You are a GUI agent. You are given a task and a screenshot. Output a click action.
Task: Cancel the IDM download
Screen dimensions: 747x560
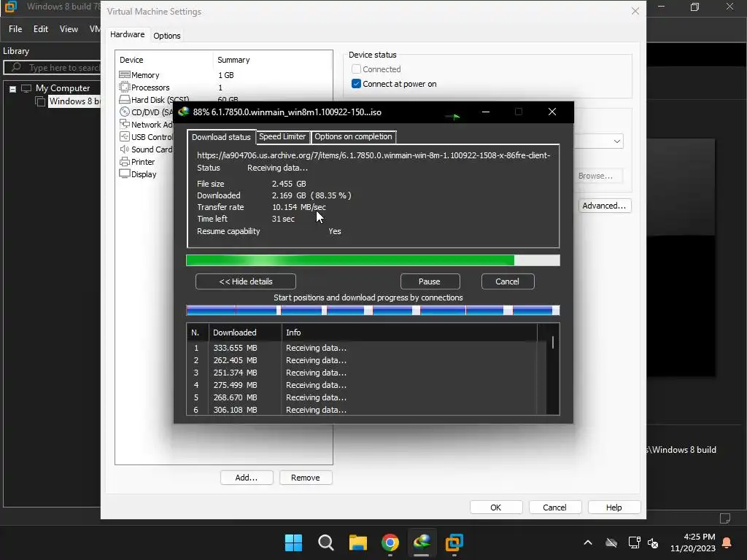tap(508, 281)
